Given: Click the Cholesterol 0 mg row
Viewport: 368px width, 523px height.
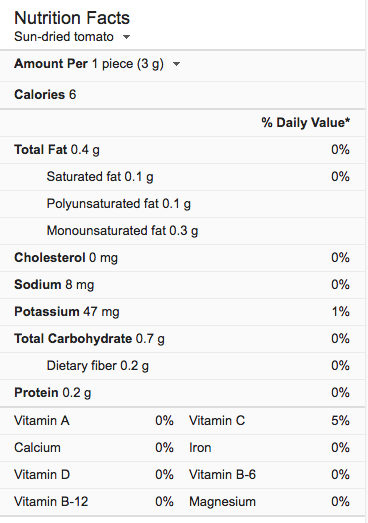Looking at the screenshot, I should coord(182,258).
